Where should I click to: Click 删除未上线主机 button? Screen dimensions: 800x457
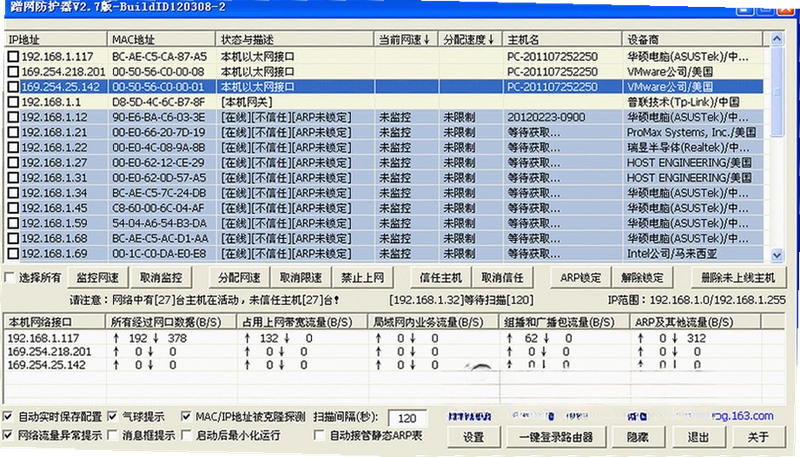pos(738,277)
